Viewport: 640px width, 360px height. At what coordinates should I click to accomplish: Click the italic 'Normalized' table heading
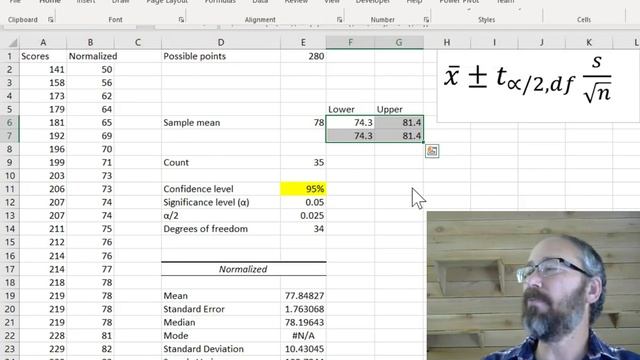point(243,269)
